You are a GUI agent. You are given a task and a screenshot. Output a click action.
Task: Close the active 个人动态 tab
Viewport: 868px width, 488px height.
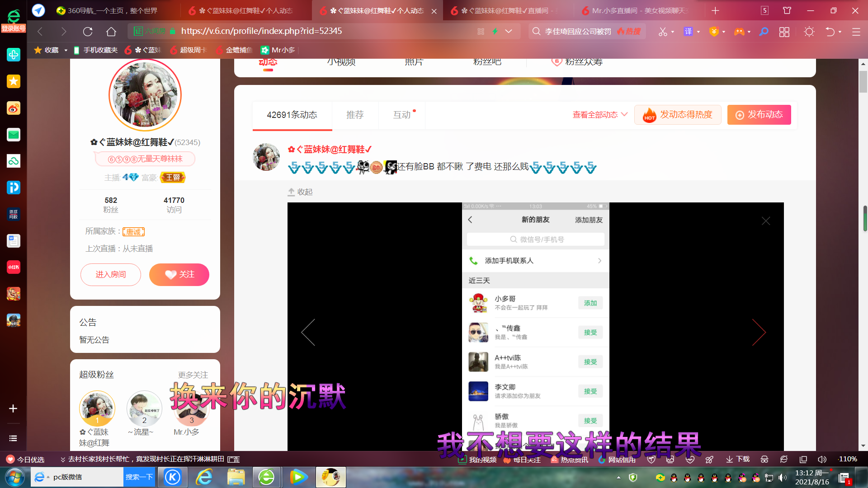434,11
